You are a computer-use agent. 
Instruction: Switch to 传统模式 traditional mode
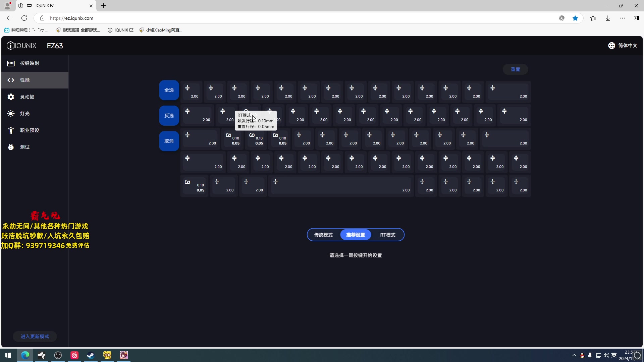[x=323, y=235]
